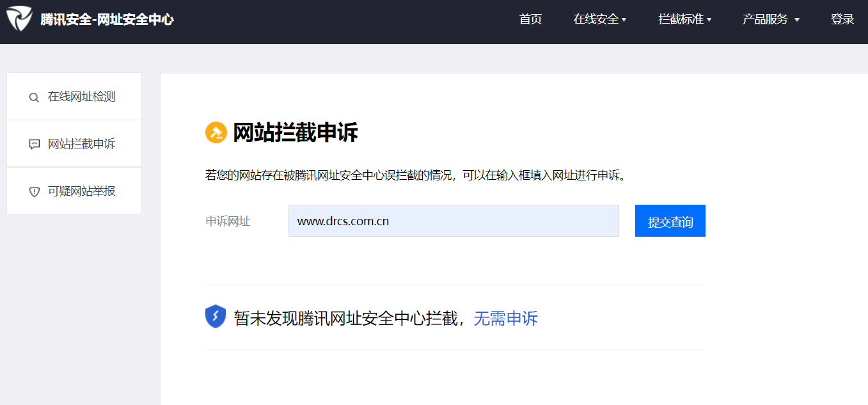Image resolution: width=868 pixels, height=405 pixels.
Task: Expand the 在线安全 dropdown arrow
Action: [624, 20]
